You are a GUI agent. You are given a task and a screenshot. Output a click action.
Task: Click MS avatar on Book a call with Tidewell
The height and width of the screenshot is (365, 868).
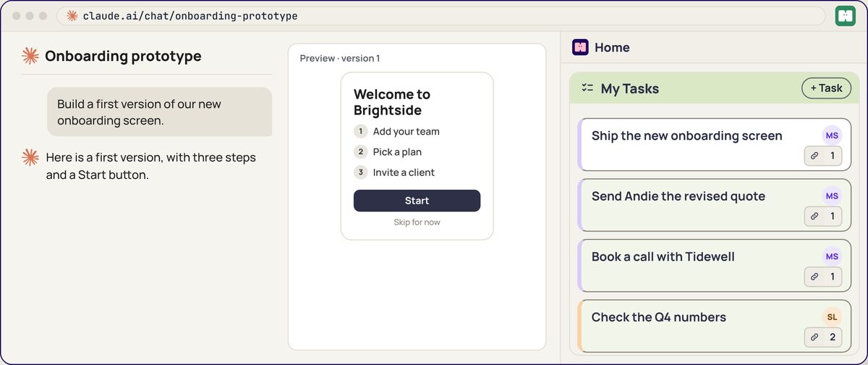[832, 256]
